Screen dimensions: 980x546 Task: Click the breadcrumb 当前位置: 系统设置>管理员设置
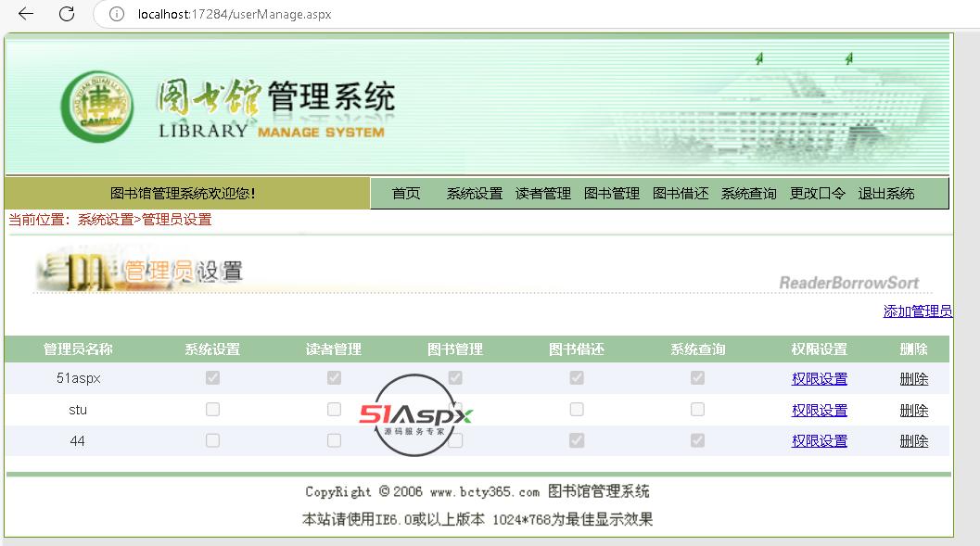tap(110, 220)
